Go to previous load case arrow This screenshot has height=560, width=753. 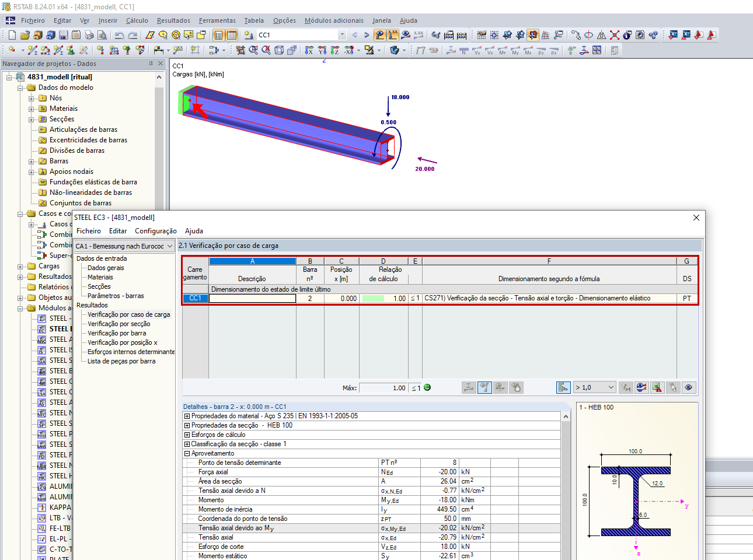(x=354, y=35)
